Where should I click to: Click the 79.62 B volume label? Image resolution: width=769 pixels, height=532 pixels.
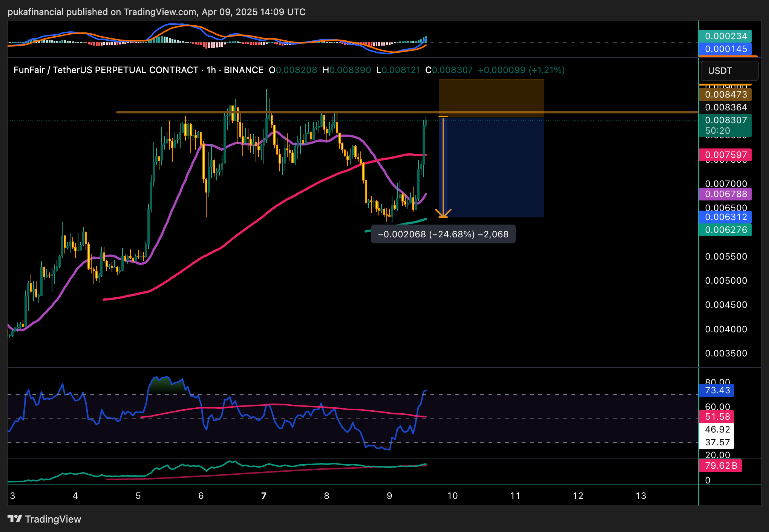coord(720,466)
